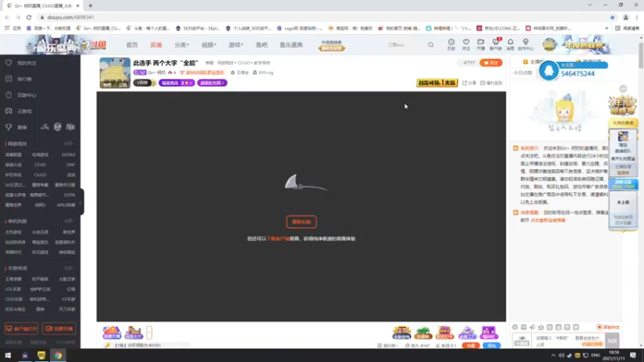
Task: Open 鱼乐盛典 navigation tab
Action: pos(291,45)
